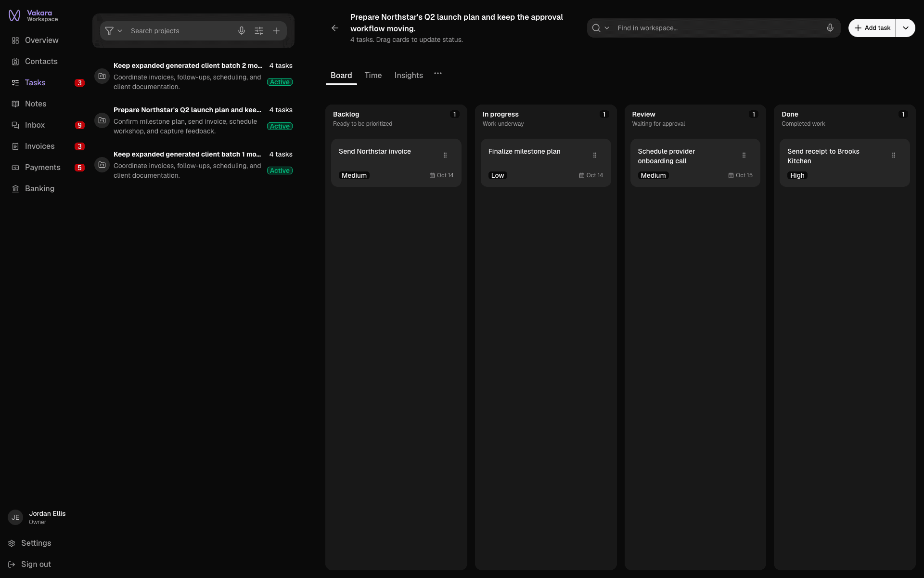Image resolution: width=924 pixels, height=578 pixels.
Task: Click the Add task button
Action: click(x=872, y=28)
